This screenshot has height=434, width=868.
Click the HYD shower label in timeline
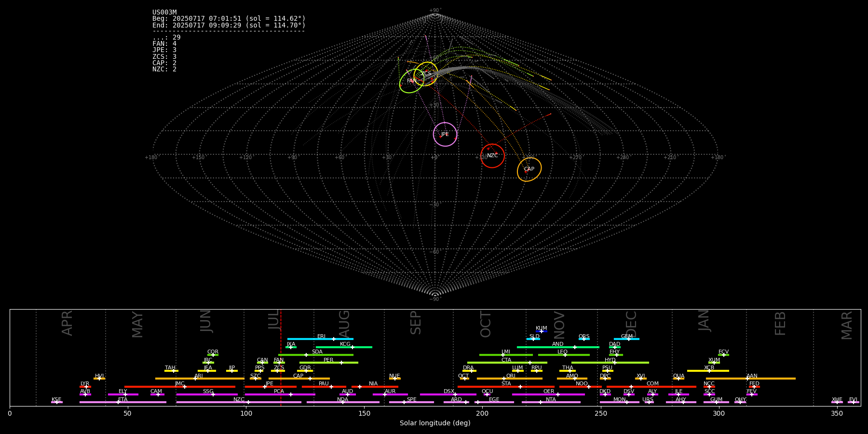click(x=610, y=360)
